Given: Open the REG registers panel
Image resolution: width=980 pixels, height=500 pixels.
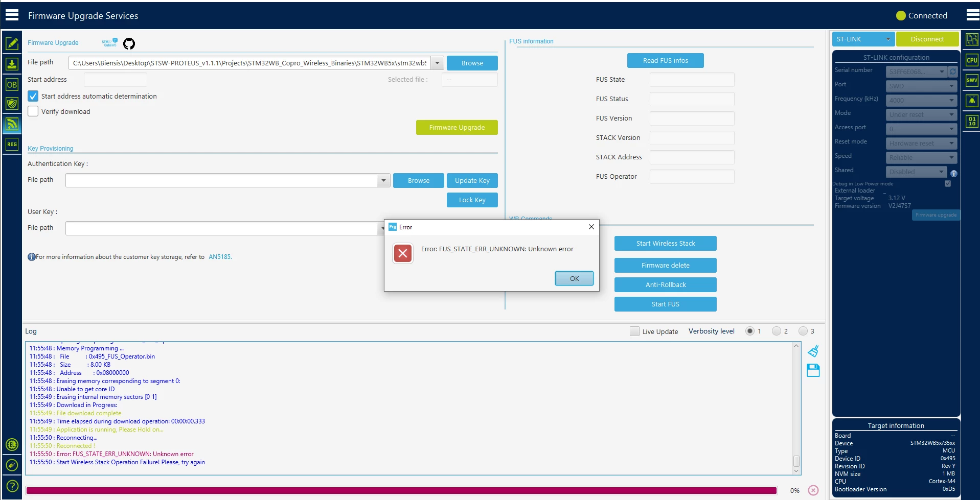Looking at the screenshot, I should point(12,145).
